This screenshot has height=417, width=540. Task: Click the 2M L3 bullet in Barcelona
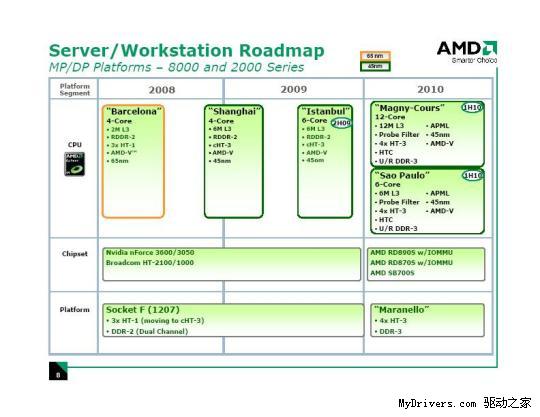pos(118,129)
